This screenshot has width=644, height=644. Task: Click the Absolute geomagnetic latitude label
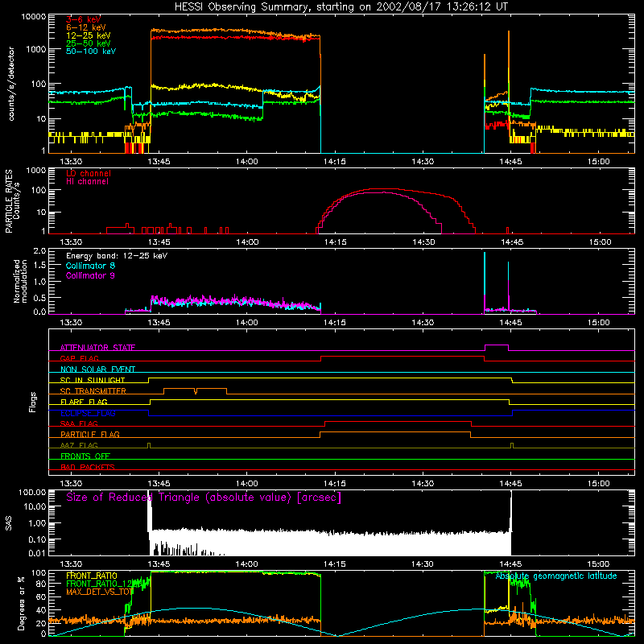point(556,576)
